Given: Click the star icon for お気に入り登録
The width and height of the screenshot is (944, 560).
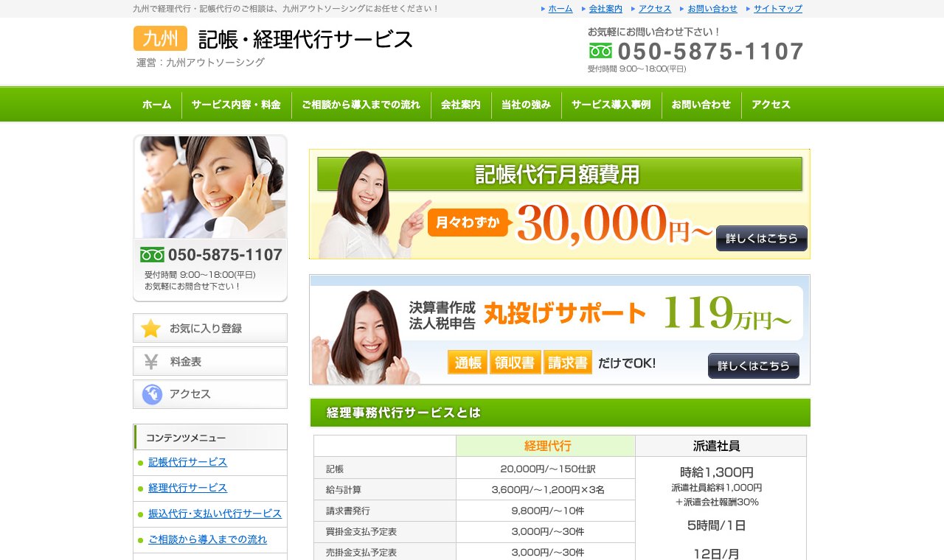Looking at the screenshot, I should (150, 329).
